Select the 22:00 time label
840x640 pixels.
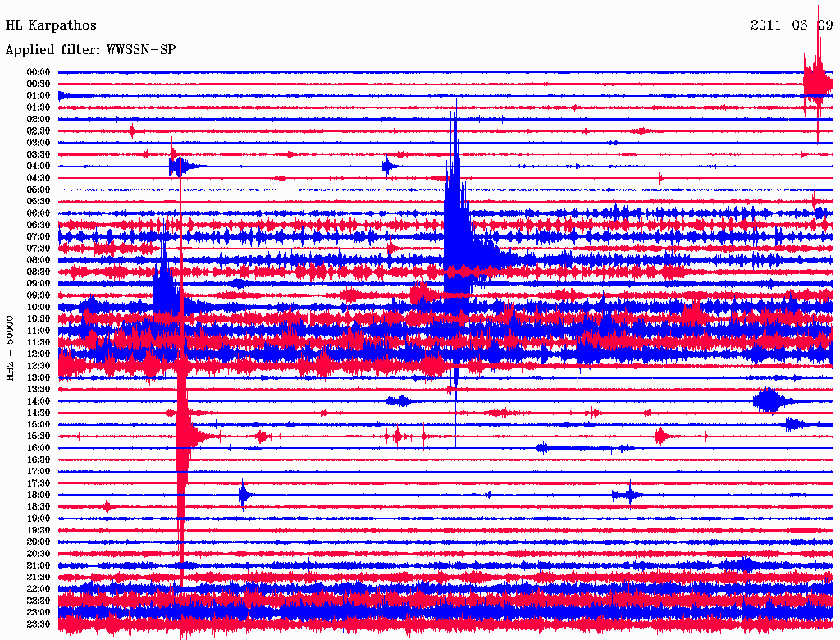tap(38, 588)
